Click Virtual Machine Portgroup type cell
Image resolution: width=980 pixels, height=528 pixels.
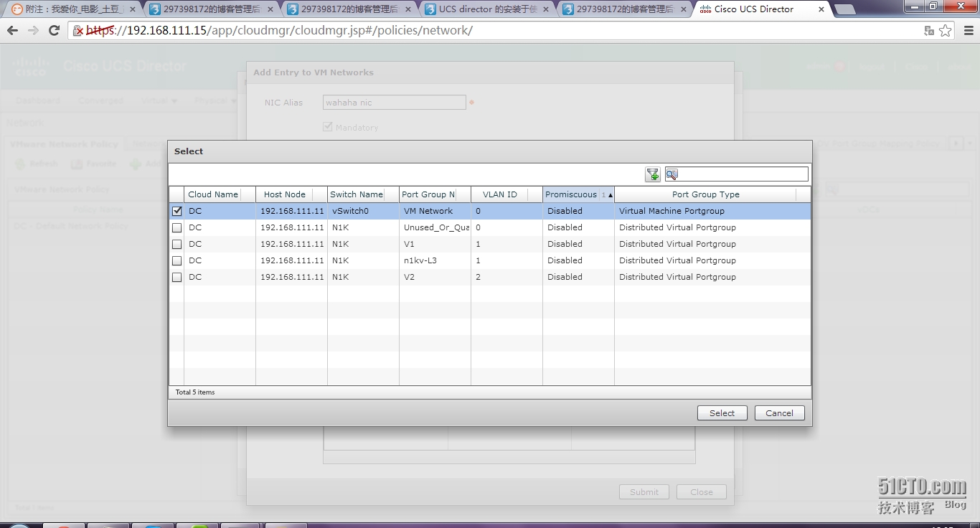[712, 211]
